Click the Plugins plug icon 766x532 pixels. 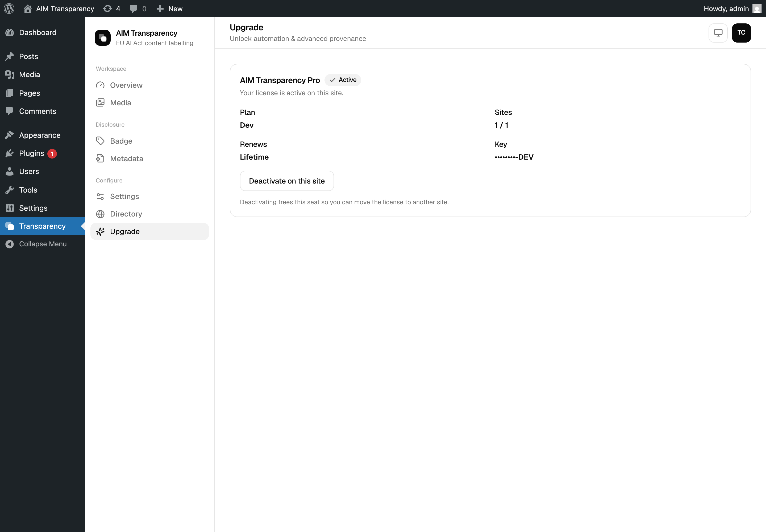10,153
